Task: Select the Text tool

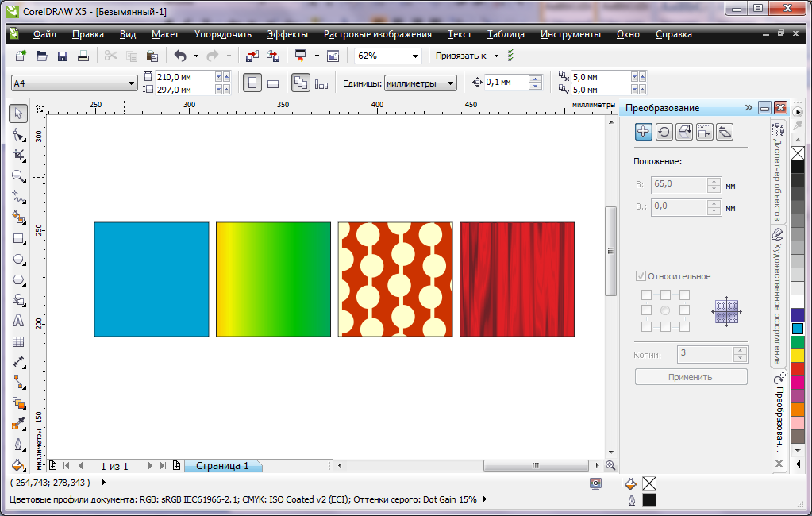Action: click(18, 321)
